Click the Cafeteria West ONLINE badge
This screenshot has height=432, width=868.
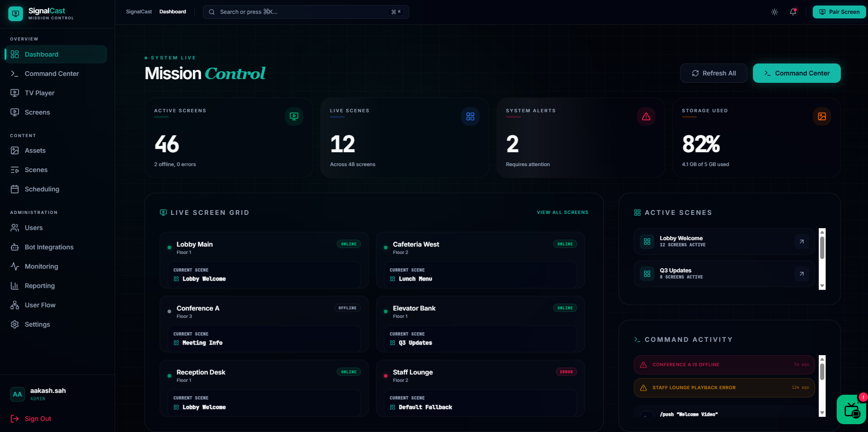tap(565, 244)
